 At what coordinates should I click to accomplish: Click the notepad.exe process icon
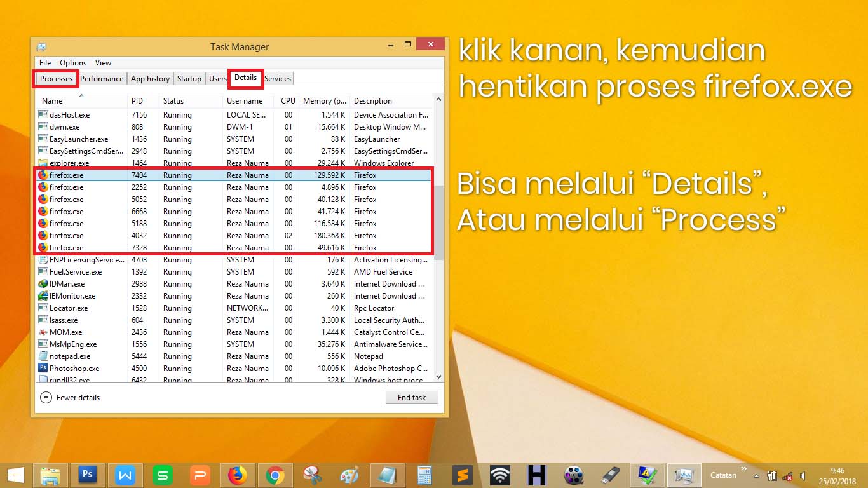point(43,356)
